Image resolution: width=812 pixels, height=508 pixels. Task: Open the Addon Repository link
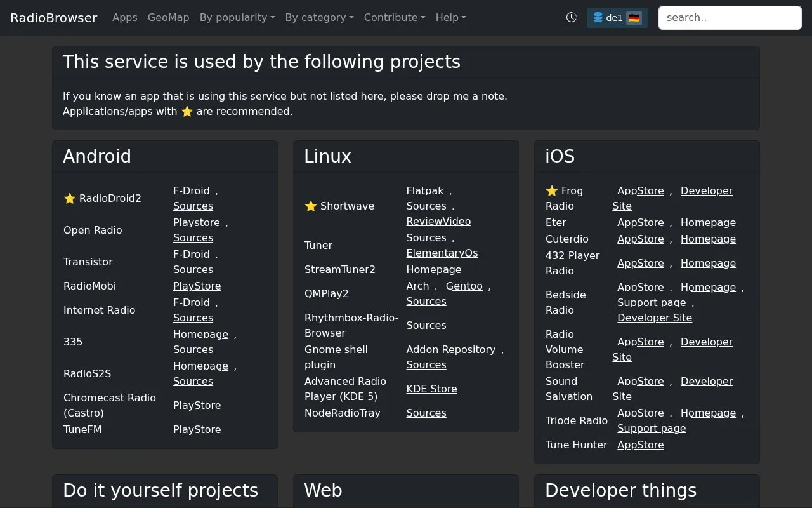pos(451,350)
